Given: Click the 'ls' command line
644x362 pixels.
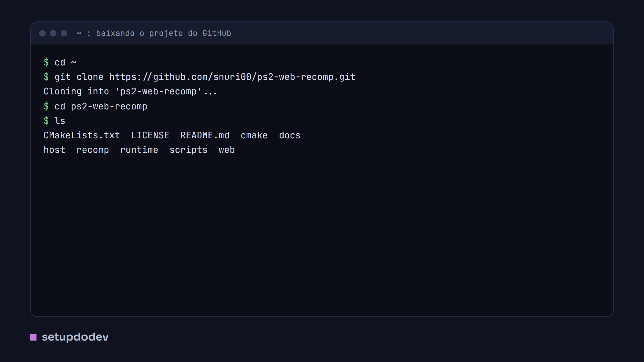Looking at the screenshot, I should click(54, 121).
